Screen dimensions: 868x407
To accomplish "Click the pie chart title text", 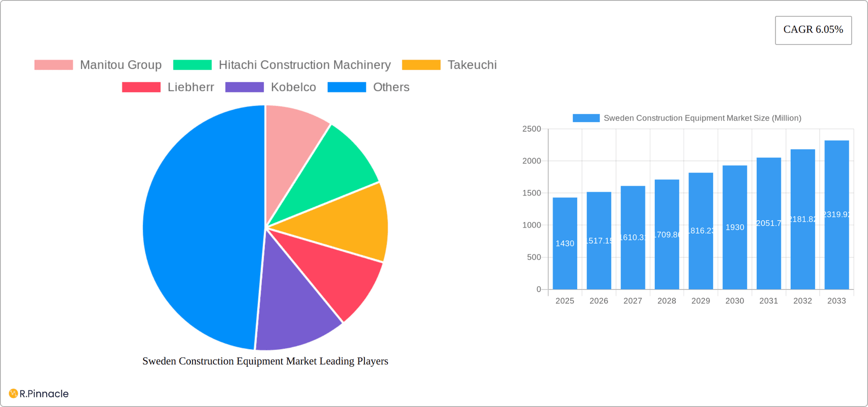I will (265, 361).
